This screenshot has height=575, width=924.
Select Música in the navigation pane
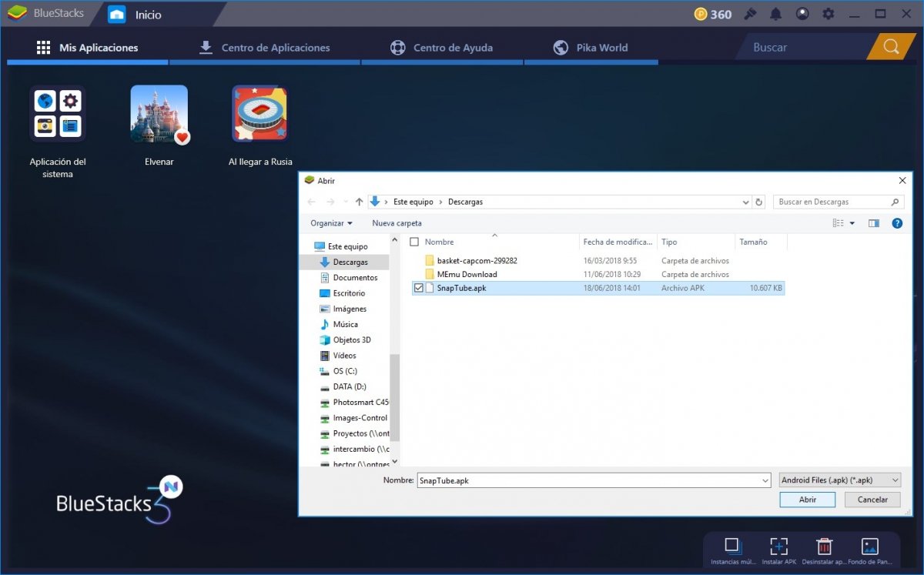(x=345, y=324)
